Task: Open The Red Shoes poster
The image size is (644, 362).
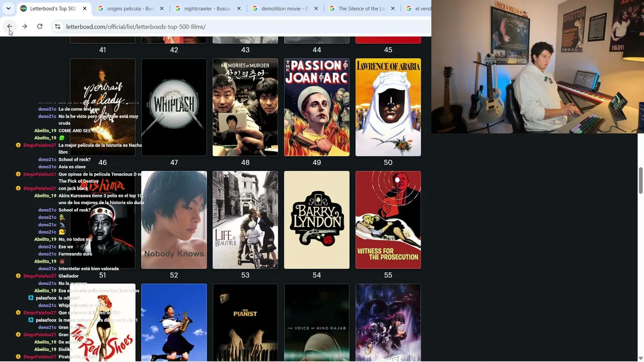Action: click(103, 323)
